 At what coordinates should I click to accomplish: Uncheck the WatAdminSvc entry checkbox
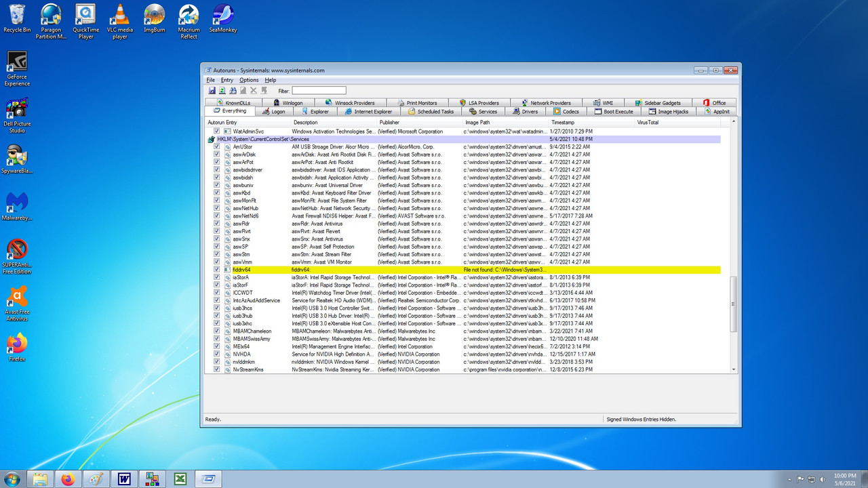tap(217, 131)
